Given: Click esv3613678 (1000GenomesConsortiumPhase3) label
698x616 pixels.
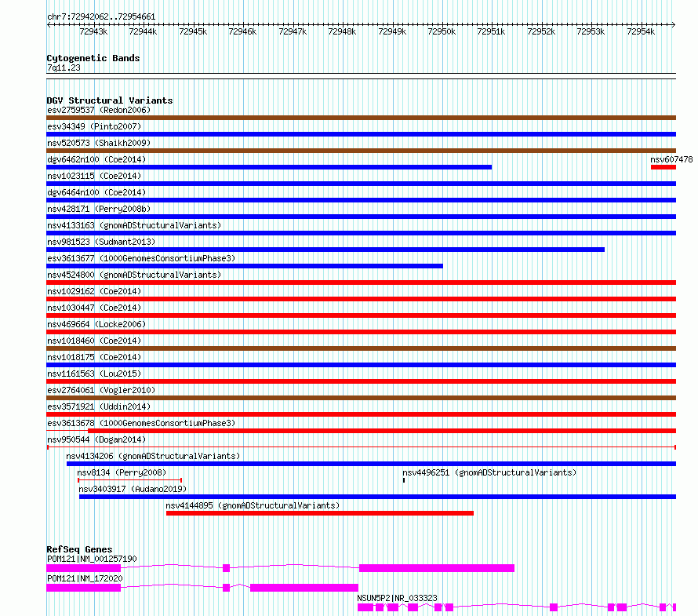Looking at the screenshot, I should point(141,423).
